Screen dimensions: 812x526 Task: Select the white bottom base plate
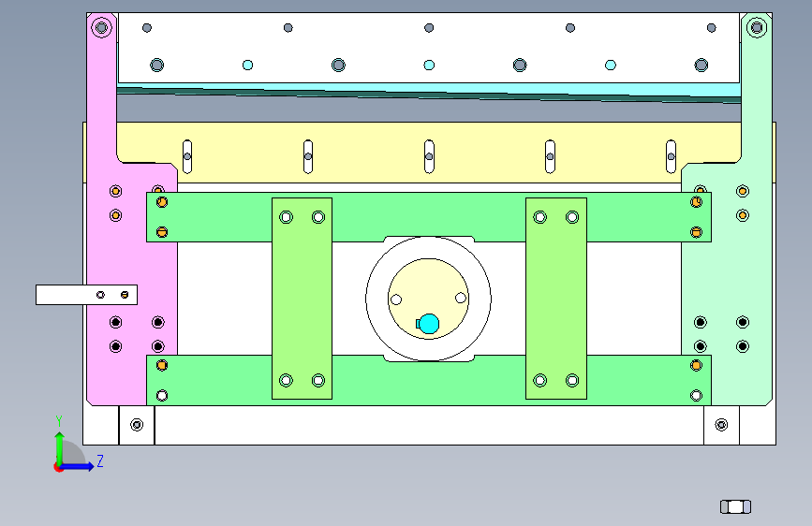[429, 425]
